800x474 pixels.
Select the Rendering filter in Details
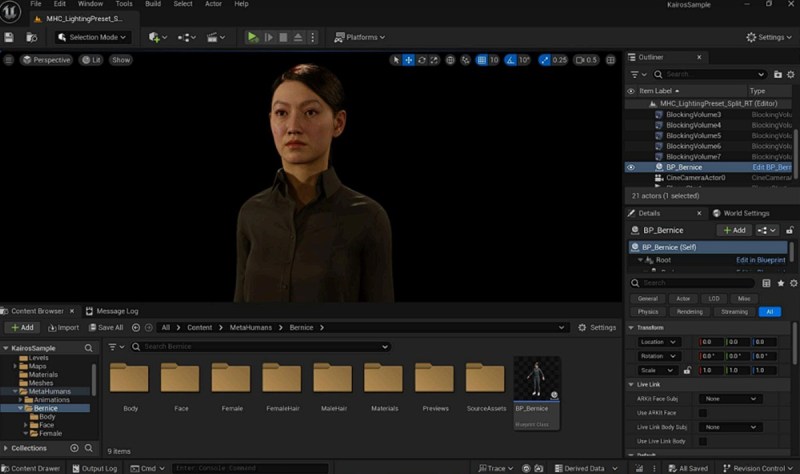point(689,312)
